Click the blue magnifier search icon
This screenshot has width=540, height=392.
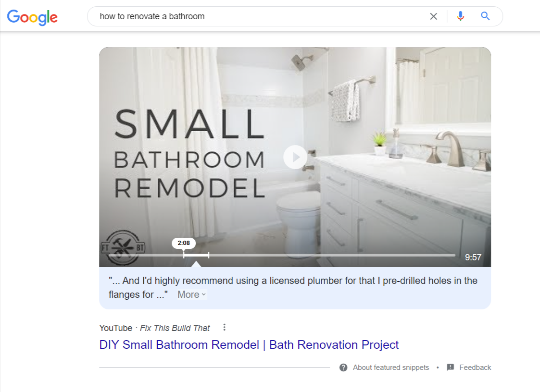[485, 16]
